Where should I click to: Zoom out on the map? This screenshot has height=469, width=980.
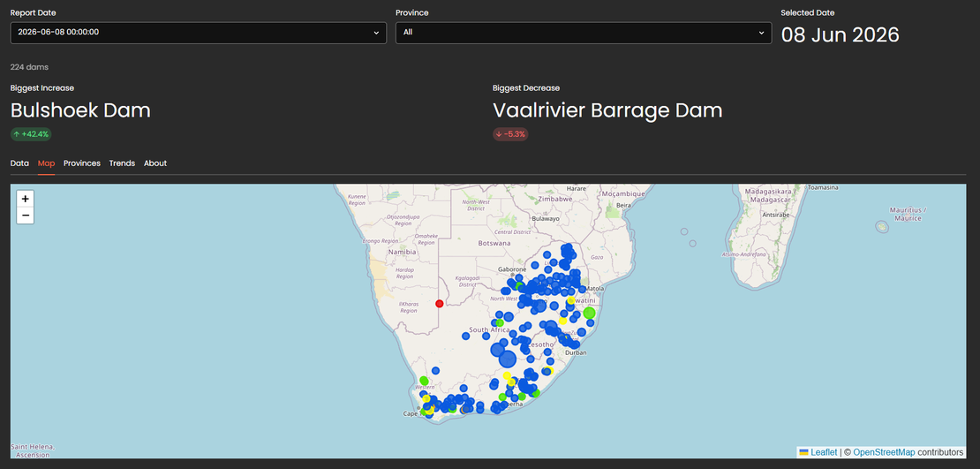click(25, 216)
